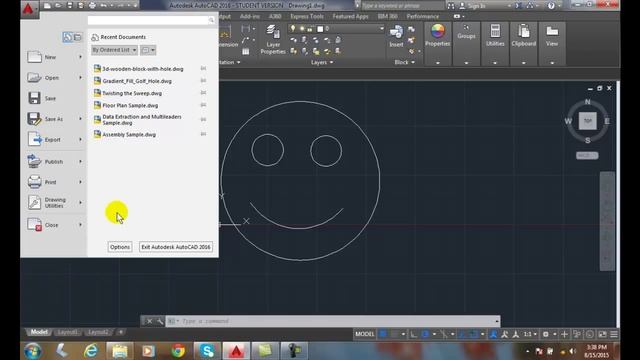Expand the Print submenu arrow
Screen dimensions: 640x360
[80, 182]
